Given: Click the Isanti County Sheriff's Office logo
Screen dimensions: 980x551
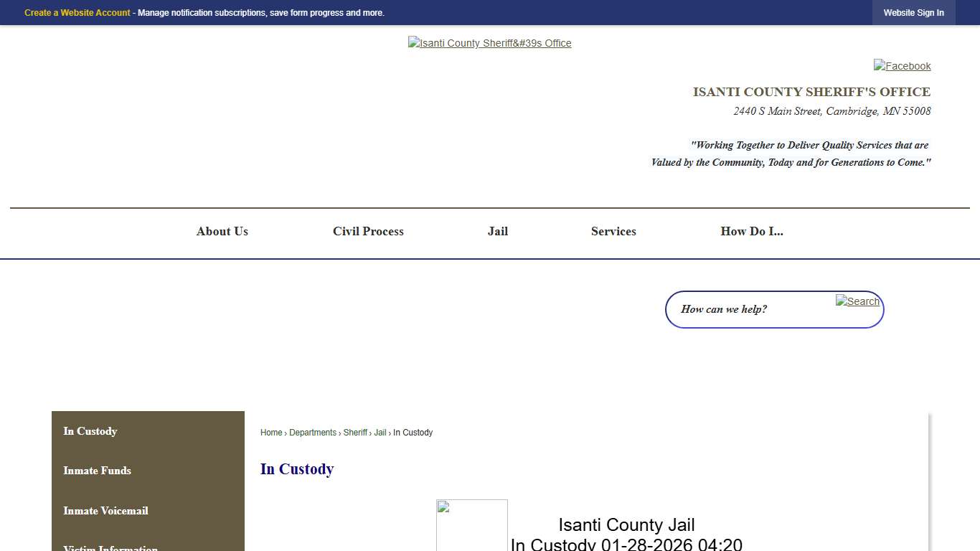Looking at the screenshot, I should click(490, 43).
